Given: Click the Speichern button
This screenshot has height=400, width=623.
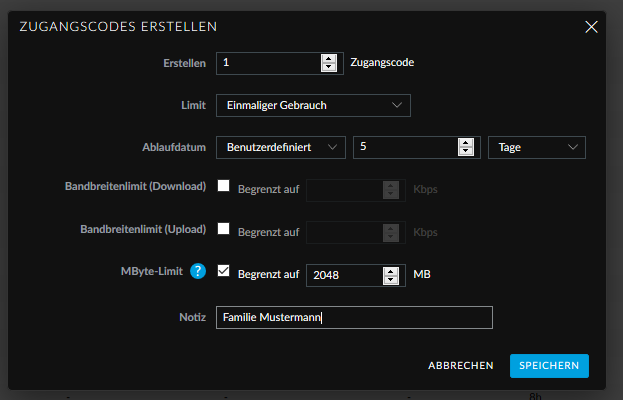Looking at the screenshot, I should tap(549, 366).
